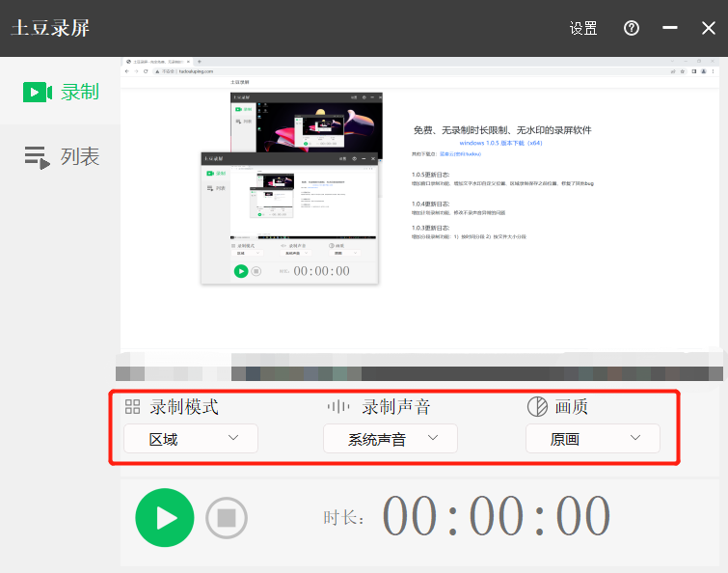Viewport: 728px width, 573px height.
Task: Minimize the 土豆录屏 window
Action: [x=669, y=28]
